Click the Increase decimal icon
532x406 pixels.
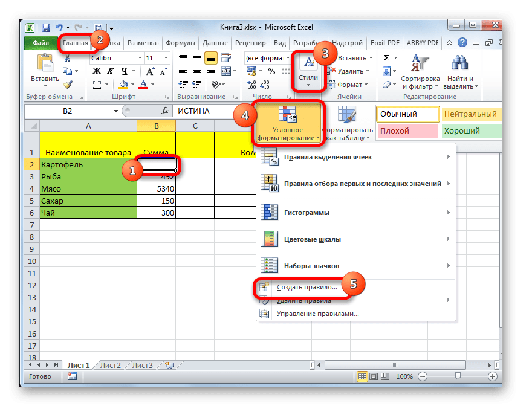pyautogui.click(x=251, y=85)
